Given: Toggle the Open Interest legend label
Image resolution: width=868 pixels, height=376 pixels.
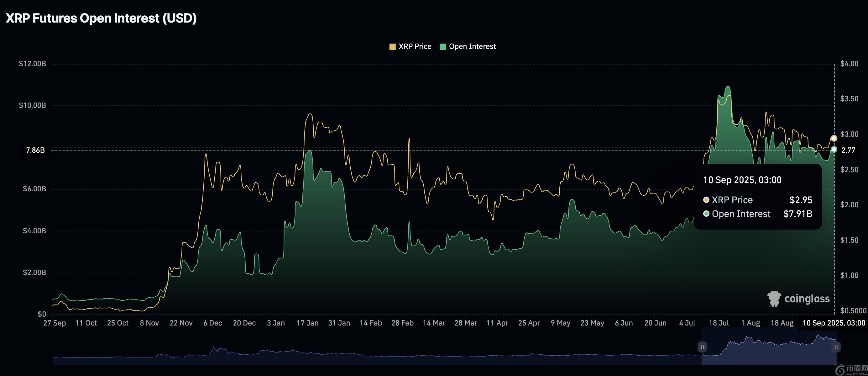Looking at the screenshot, I should click(x=472, y=46).
